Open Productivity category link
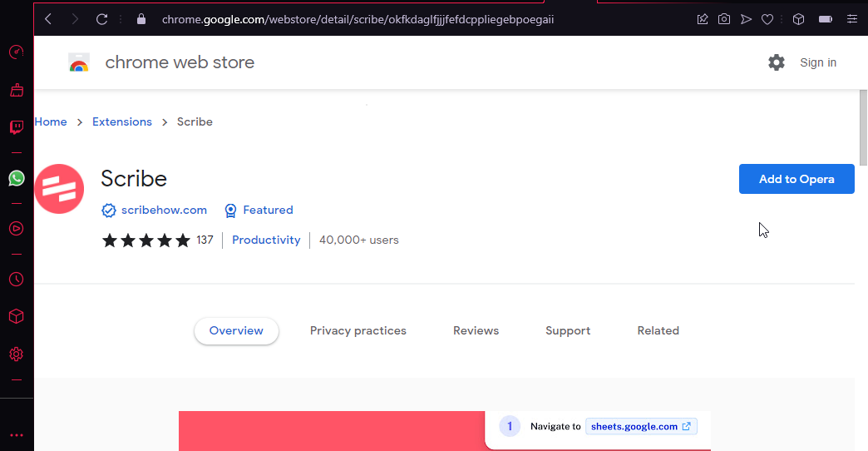 pos(266,240)
